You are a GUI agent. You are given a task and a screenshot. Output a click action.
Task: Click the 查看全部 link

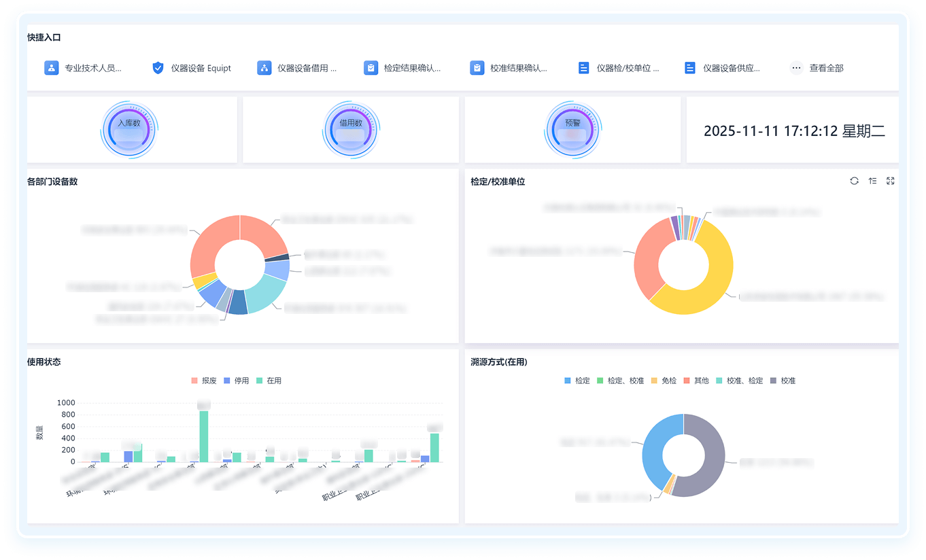point(826,68)
